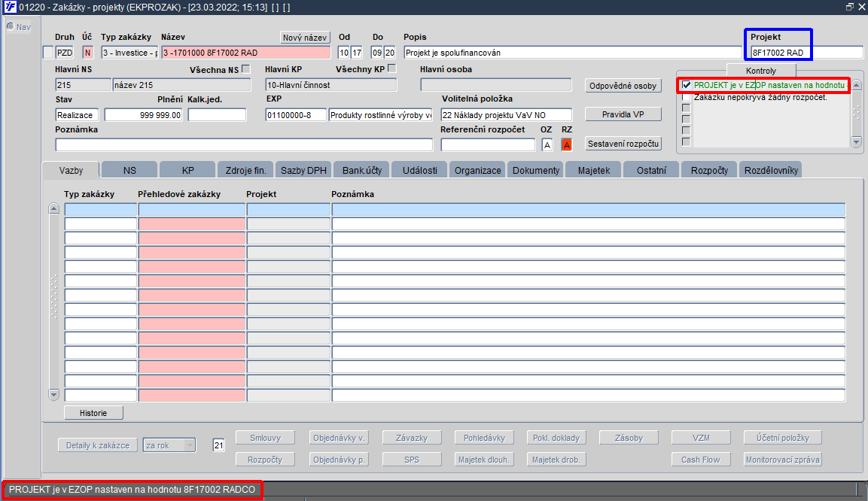Click the Monitorovací zpráva button
This screenshot has height=501, width=868.
point(783,460)
